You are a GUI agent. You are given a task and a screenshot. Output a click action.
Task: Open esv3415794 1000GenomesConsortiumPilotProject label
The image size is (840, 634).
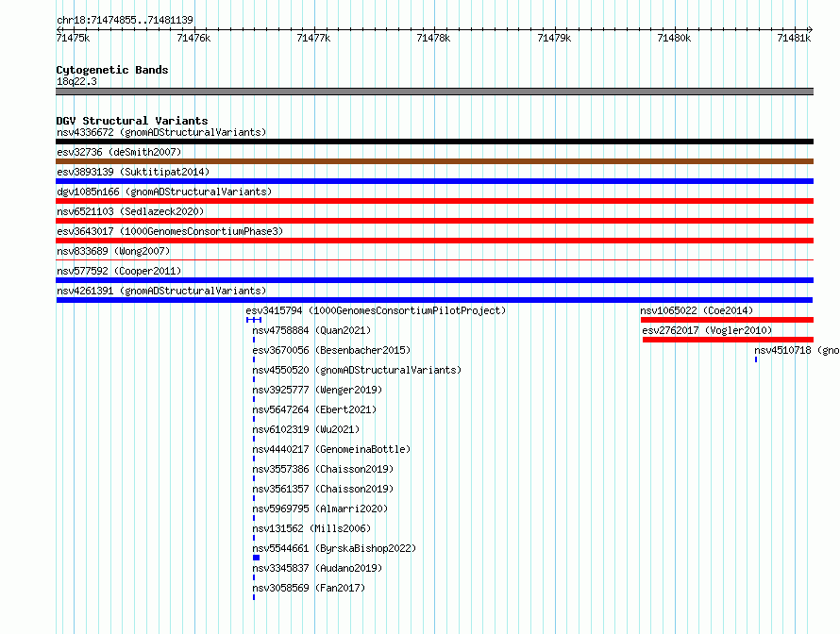point(376,310)
